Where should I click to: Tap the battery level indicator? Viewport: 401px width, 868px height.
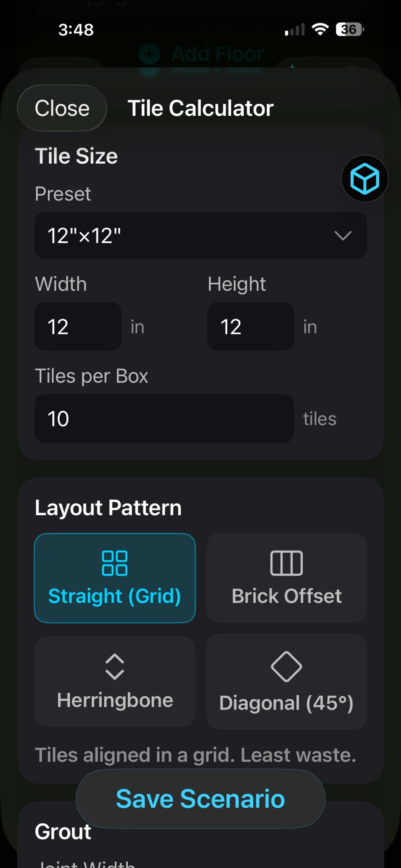[x=349, y=30]
